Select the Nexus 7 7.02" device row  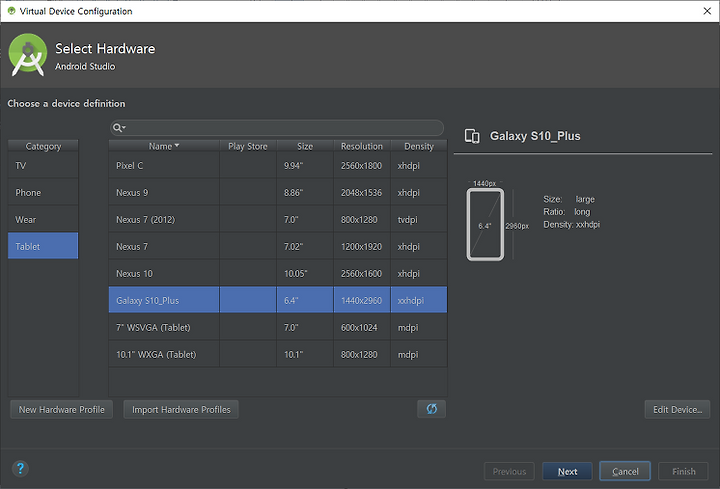coord(278,247)
